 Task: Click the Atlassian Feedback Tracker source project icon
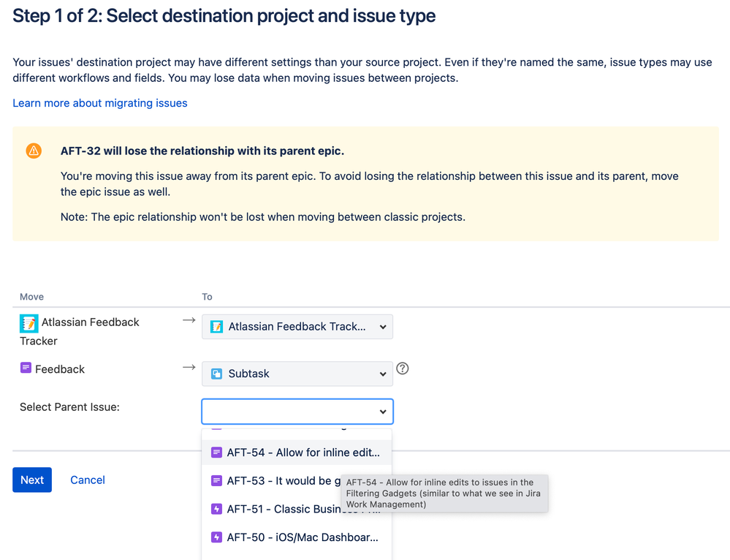point(29,323)
